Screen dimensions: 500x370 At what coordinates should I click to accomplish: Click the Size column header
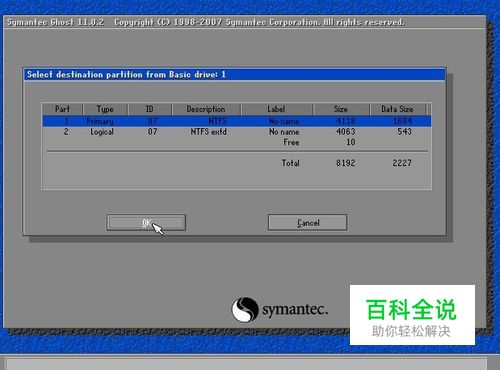pos(341,109)
